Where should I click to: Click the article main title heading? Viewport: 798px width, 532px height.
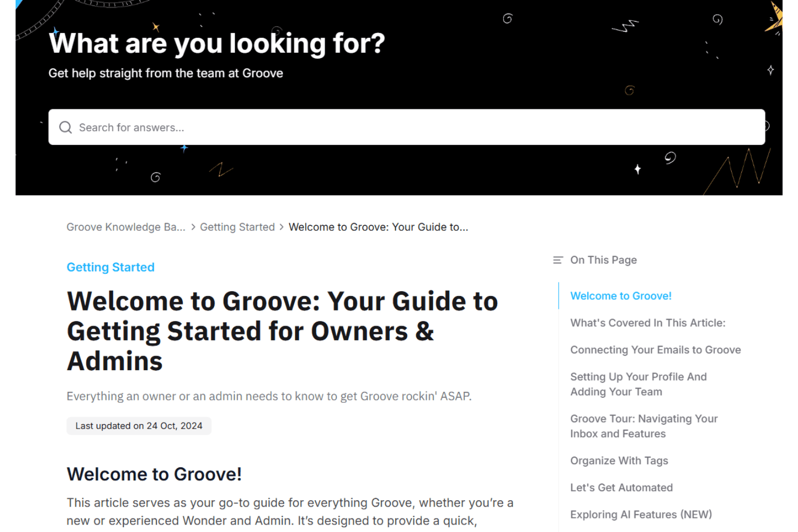(282, 331)
